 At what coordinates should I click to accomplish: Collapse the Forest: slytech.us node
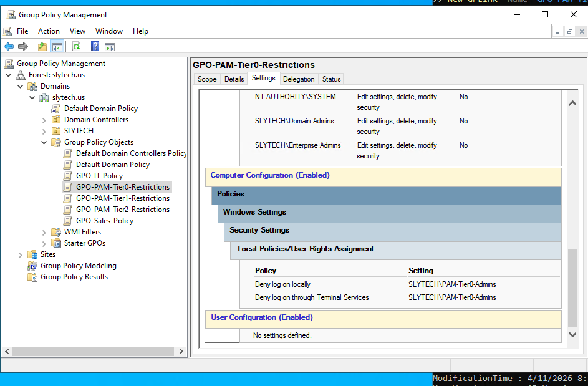coord(8,74)
